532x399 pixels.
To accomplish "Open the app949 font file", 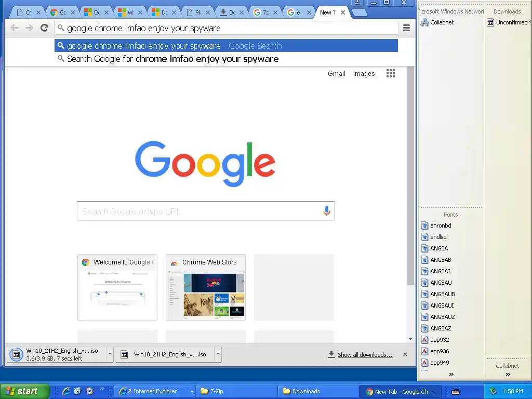I will click(435, 363).
